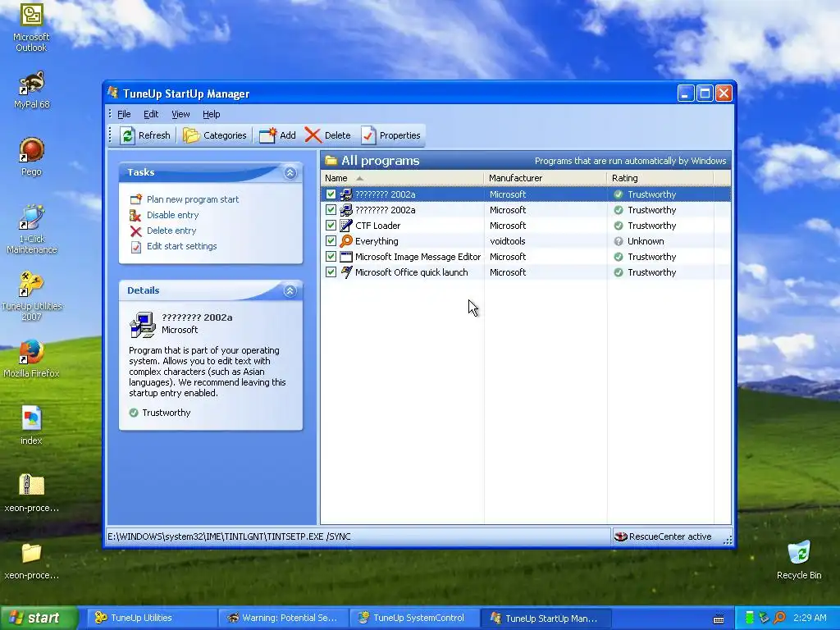Screen dimensions: 840x630
Task: Select the Pego desktop icon
Action: [x=31, y=157]
